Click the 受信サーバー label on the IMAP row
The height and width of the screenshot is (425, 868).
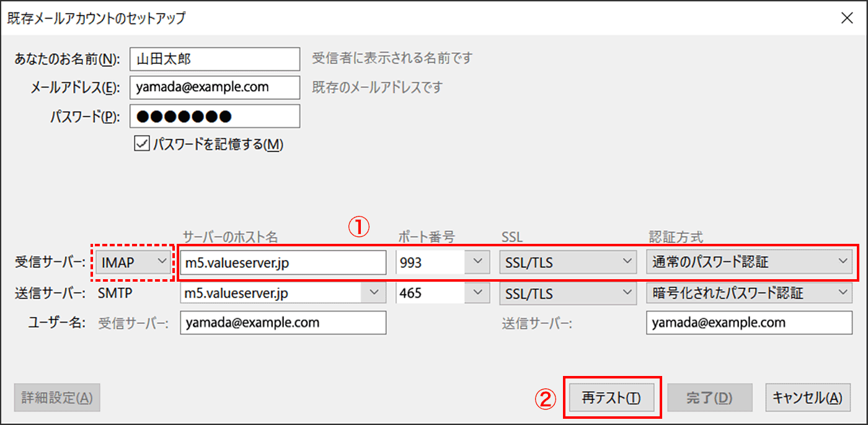(50, 262)
